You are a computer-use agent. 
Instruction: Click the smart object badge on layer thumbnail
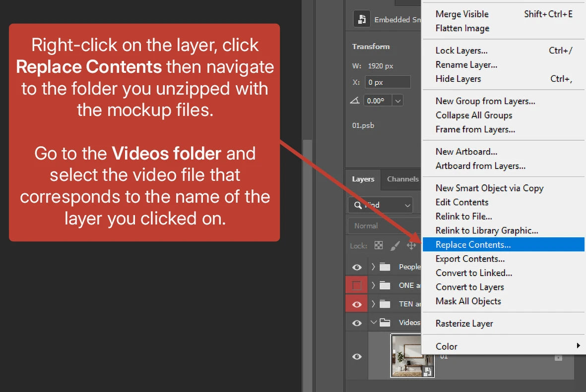(x=428, y=372)
